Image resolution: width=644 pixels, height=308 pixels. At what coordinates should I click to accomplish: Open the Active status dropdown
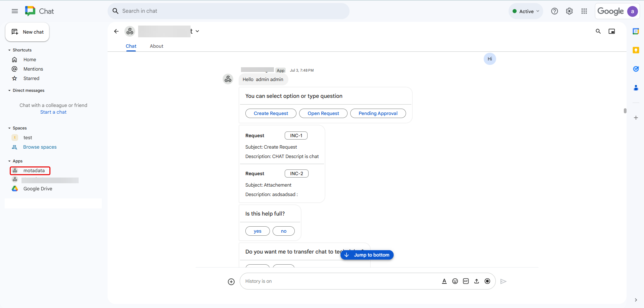[x=526, y=11]
